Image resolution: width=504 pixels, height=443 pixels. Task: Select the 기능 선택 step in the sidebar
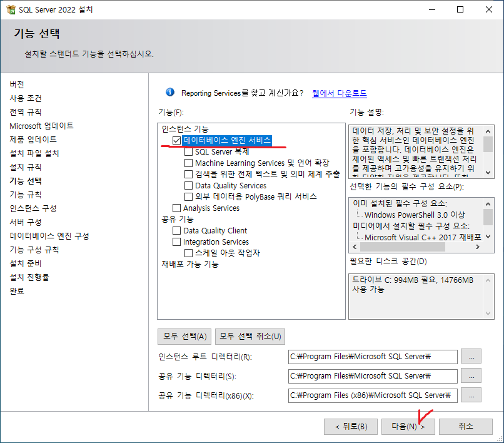(26, 181)
